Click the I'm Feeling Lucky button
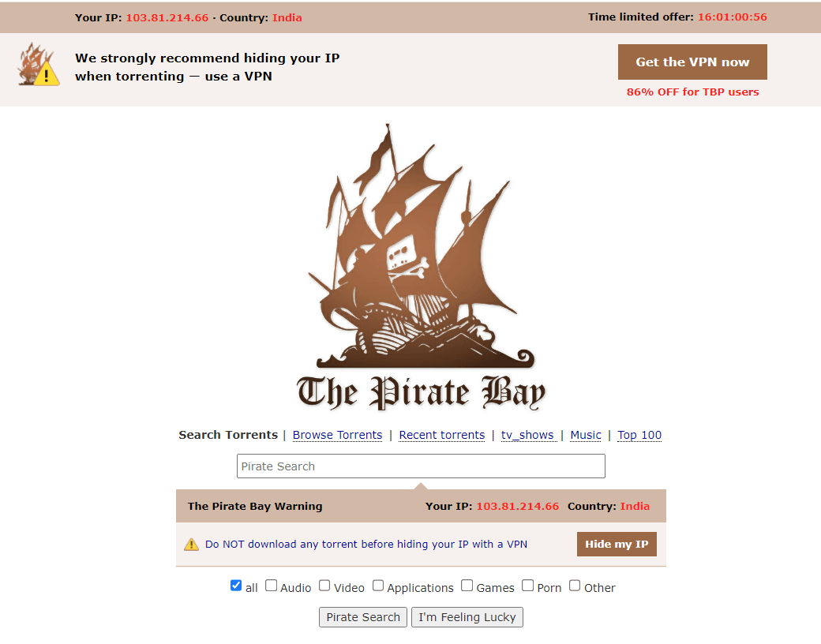The width and height of the screenshot is (821, 644). [467, 617]
